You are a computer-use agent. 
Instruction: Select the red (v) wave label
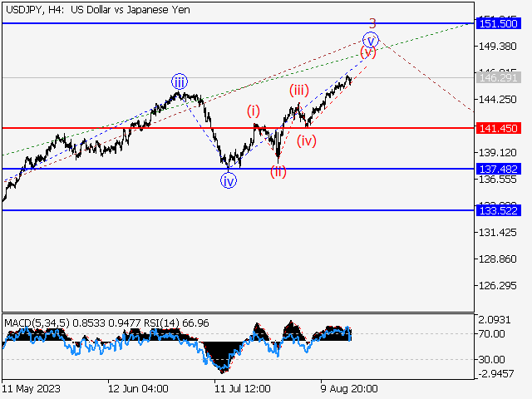[368, 52]
